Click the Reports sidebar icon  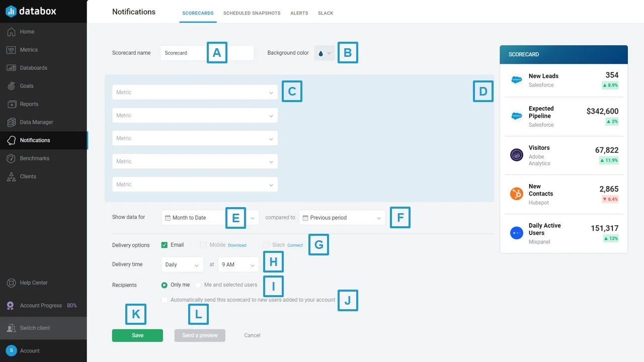(x=11, y=104)
